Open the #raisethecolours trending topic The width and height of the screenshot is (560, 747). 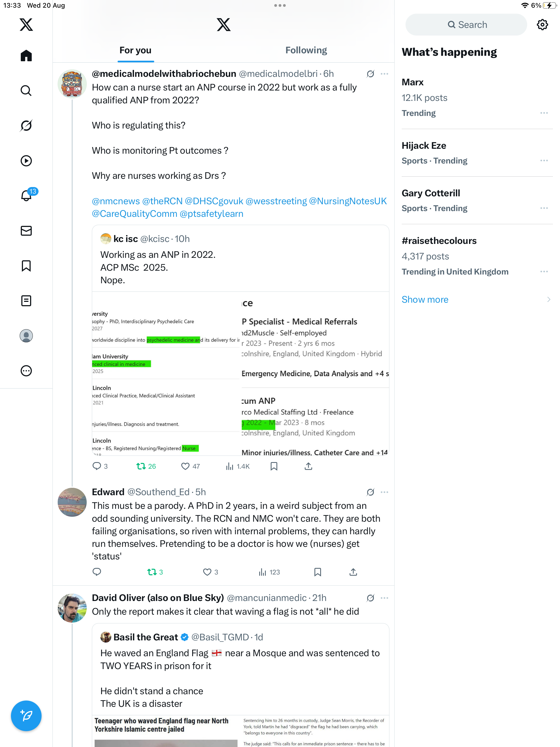pyautogui.click(x=439, y=241)
